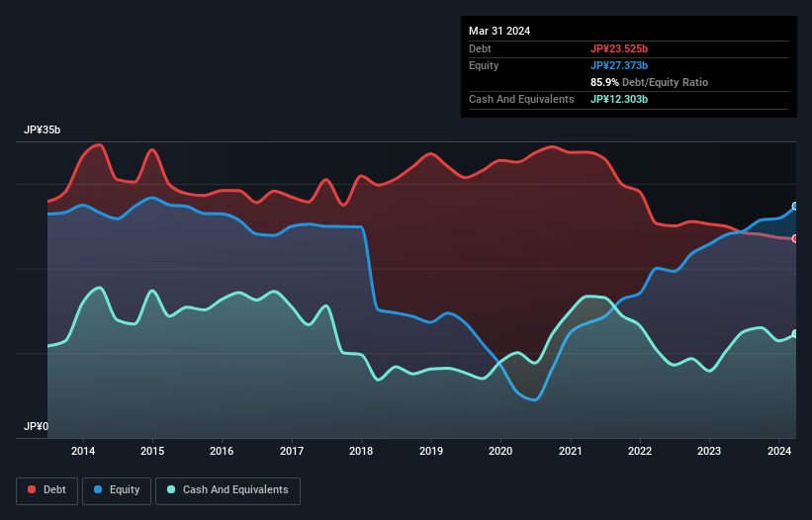Click the JP¥0 y-axis label
The width and height of the screenshot is (812, 520).
pos(36,426)
